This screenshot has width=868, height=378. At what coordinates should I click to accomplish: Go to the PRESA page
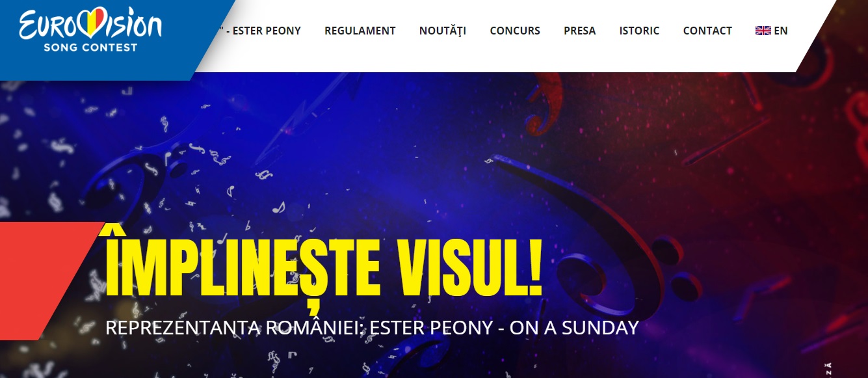click(580, 31)
